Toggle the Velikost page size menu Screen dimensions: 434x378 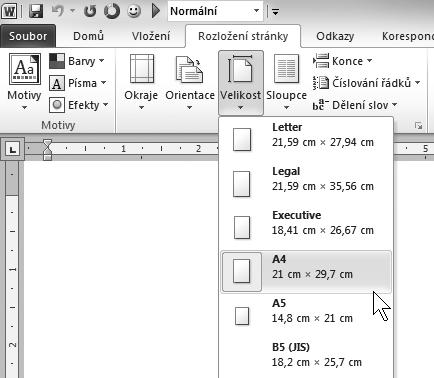tap(241, 83)
